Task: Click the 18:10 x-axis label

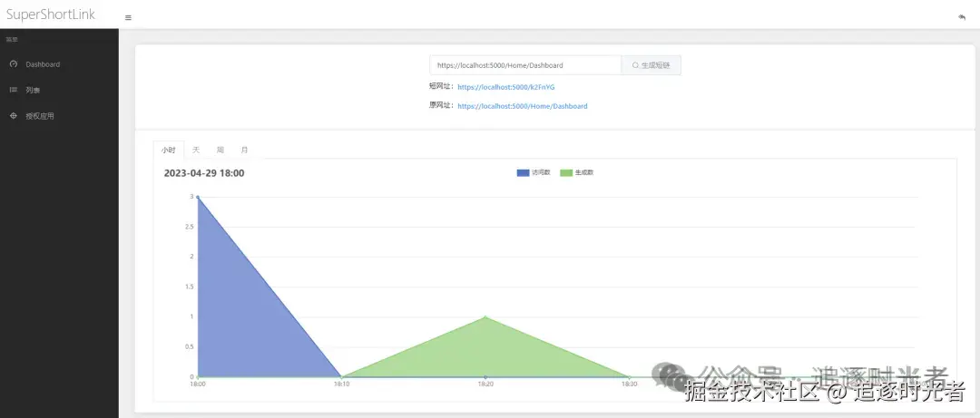Action: (342, 384)
